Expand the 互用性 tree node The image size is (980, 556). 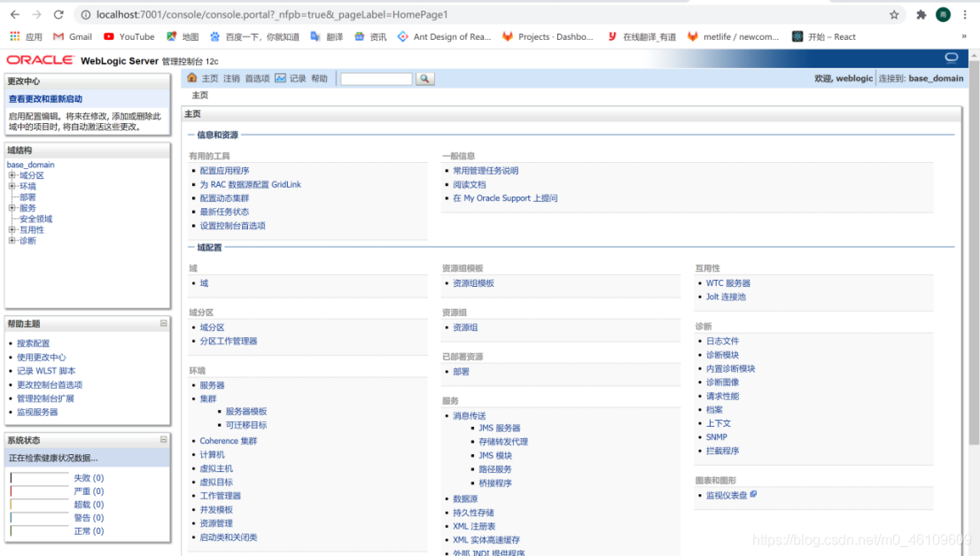(12, 230)
